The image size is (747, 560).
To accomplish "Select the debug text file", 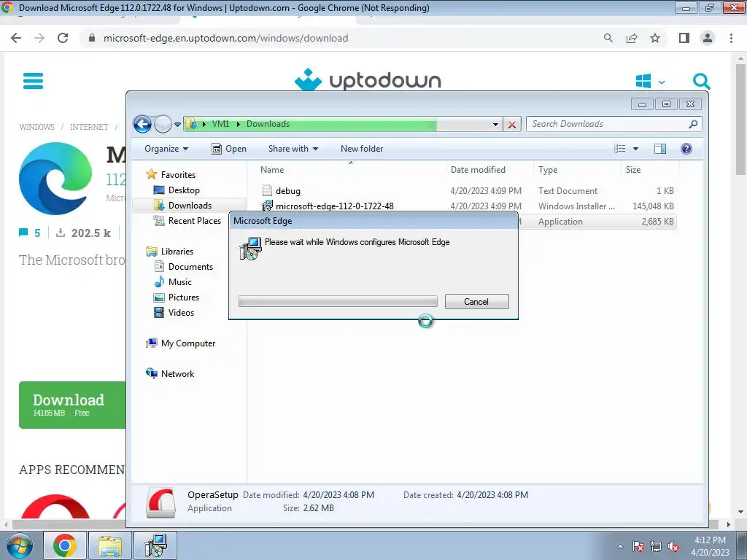I will [x=287, y=191].
